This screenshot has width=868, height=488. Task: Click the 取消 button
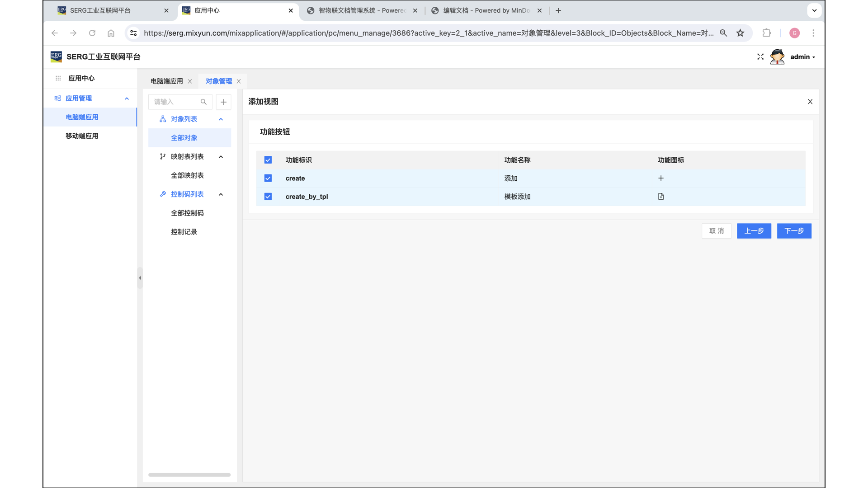(x=716, y=231)
